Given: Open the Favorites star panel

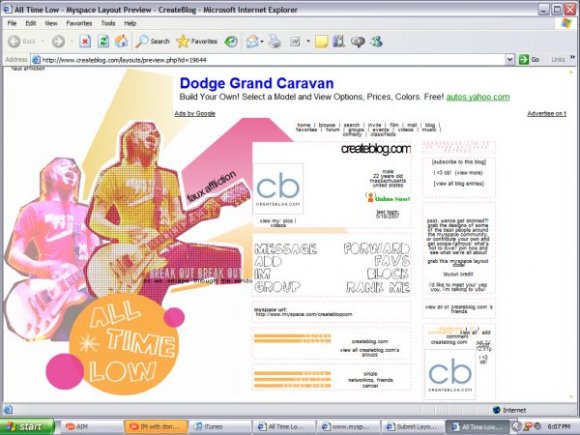Looking at the screenshot, I should pos(197,41).
